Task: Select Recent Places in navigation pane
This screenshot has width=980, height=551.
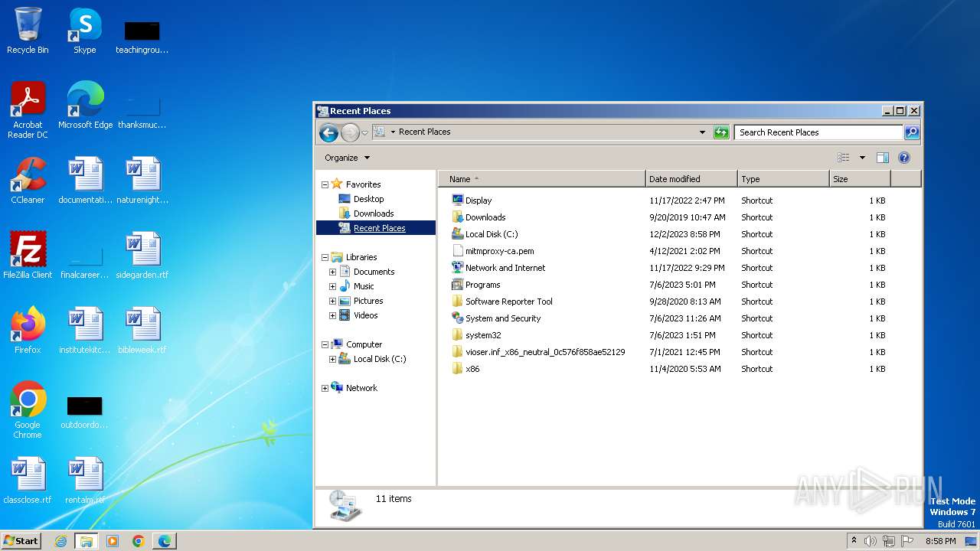Action: [376, 228]
